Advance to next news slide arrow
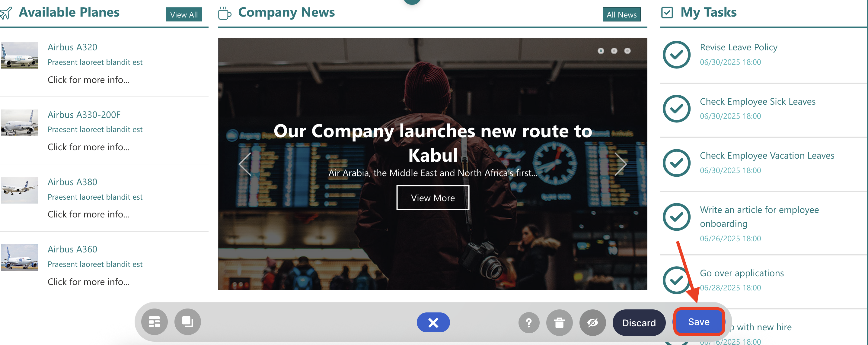The height and width of the screenshot is (345, 868). coord(620,164)
